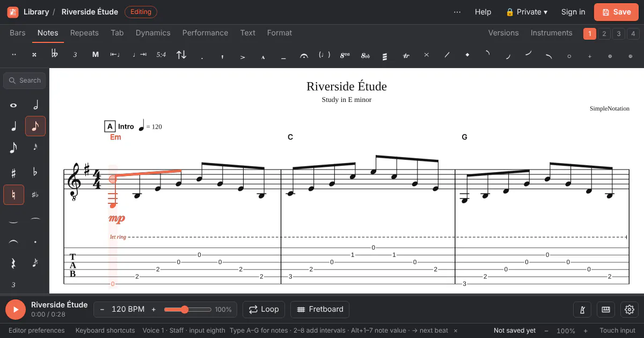Add a trill ornament
Image resolution: width=644 pixels, height=338 pixels.
pos(406,55)
